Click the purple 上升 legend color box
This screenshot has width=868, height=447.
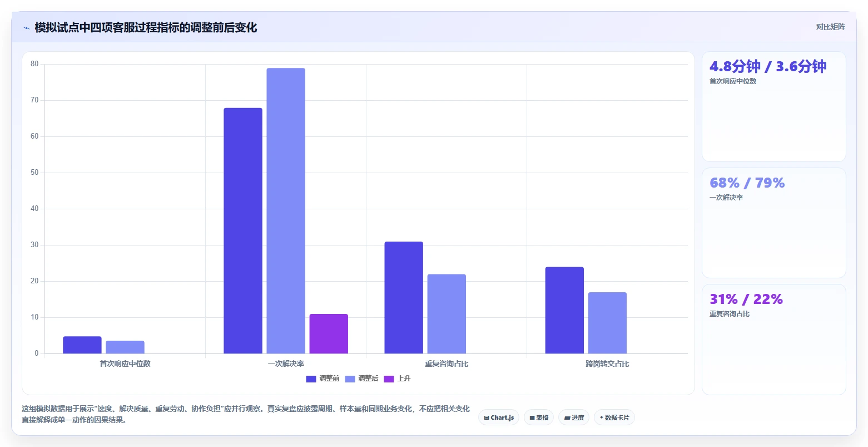[x=389, y=379]
